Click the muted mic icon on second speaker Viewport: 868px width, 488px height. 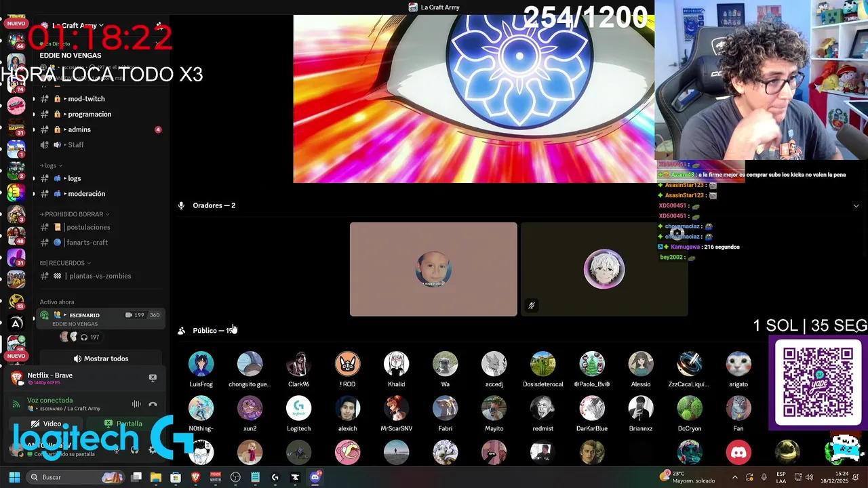[531, 306]
